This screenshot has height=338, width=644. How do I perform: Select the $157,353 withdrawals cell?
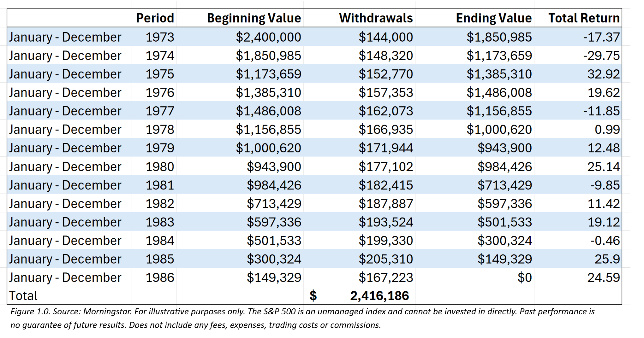pos(385,93)
